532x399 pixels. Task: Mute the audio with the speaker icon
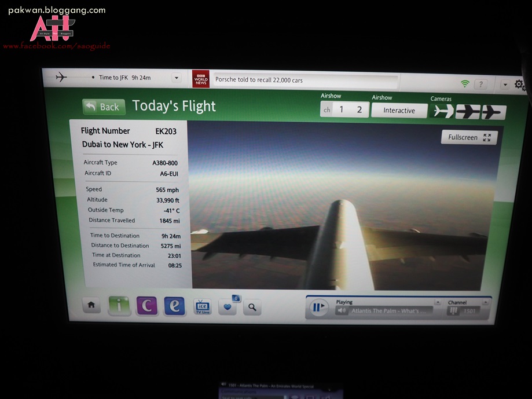[x=342, y=311]
